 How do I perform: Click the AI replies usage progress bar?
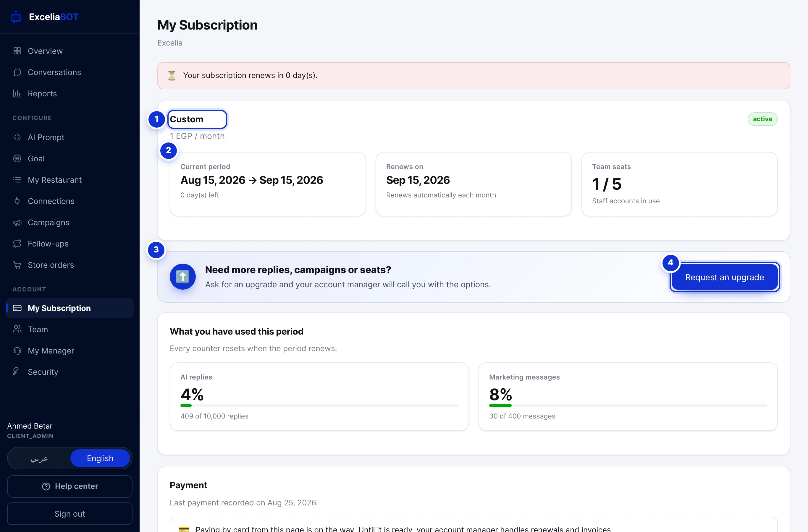[319, 406]
